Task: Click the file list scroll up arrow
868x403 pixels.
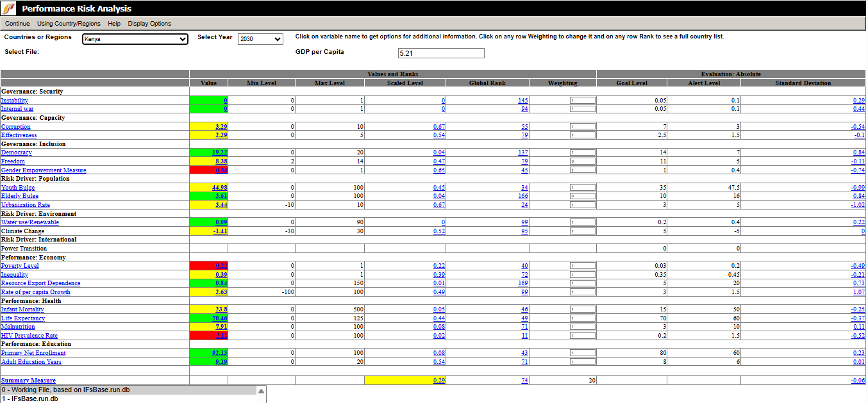Action: coord(261,391)
